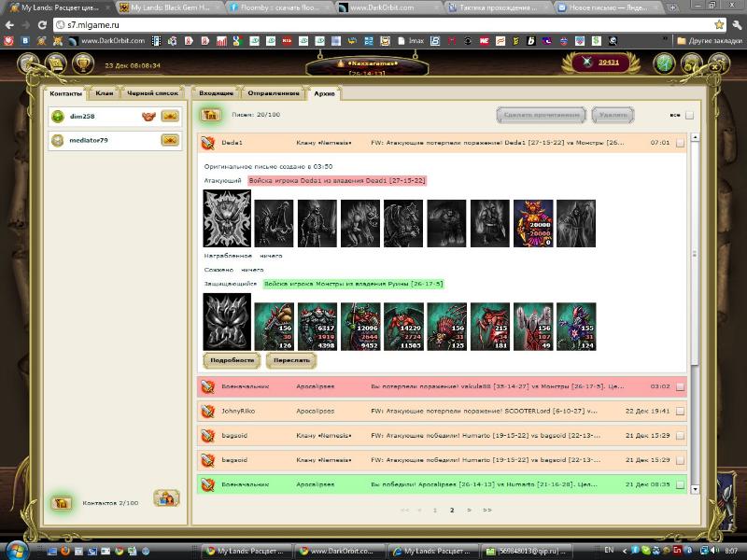This screenshot has height=560, width=747.
Task: Open the Черный список tab
Action: pyautogui.click(x=152, y=92)
